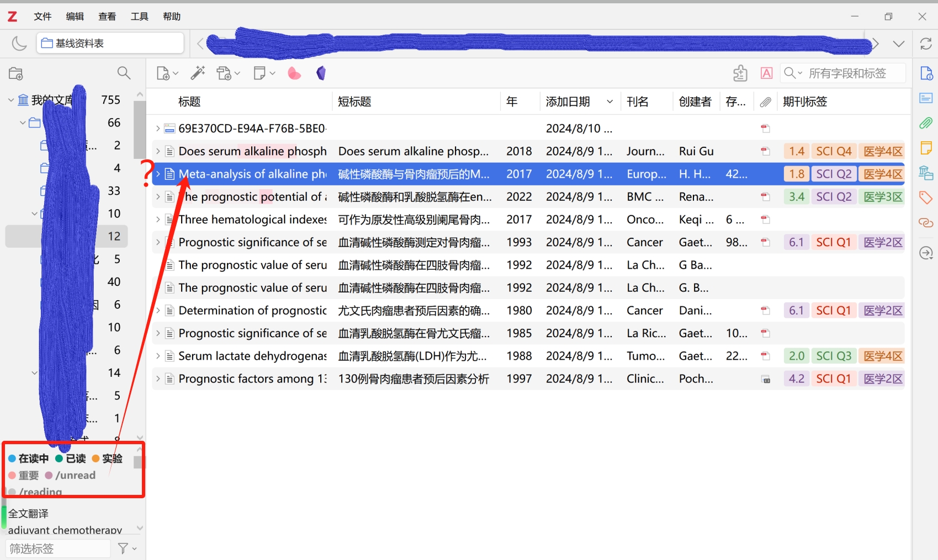Click the new note toolbar icon
This screenshot has width=938, height=560.
264,73
